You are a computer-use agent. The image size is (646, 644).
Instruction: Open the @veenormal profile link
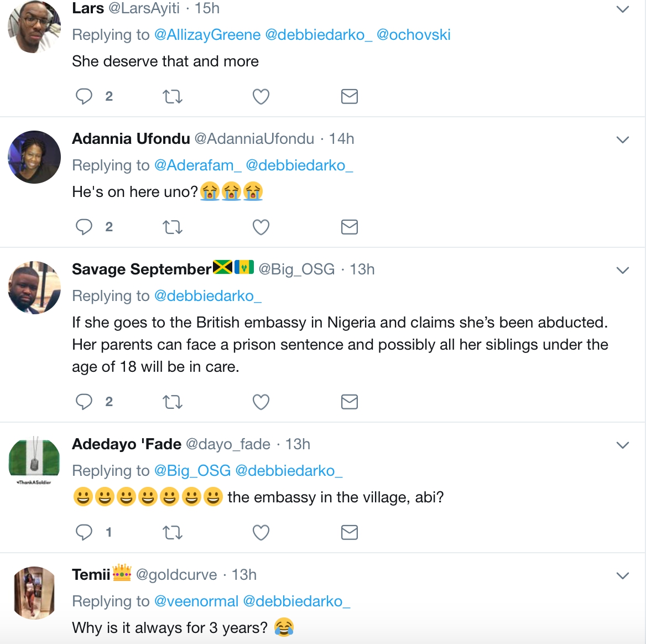point(196,601)
